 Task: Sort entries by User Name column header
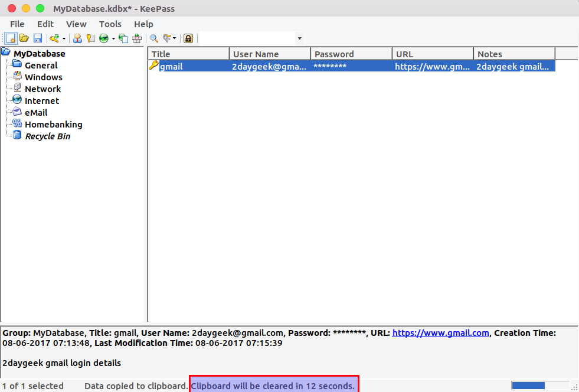pos(270,54)
